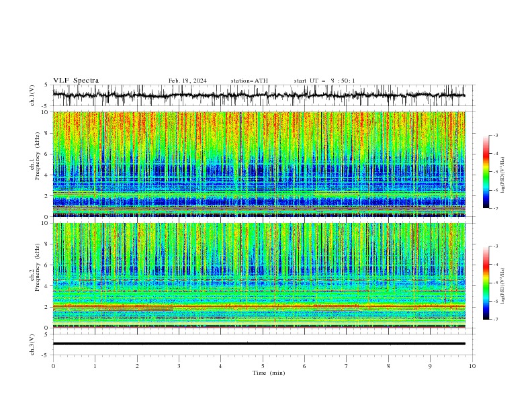Click the 'station=ATH' label
The height and width of the screenshot is (411, 532).
pyautogui.click(x=249, y=81)
